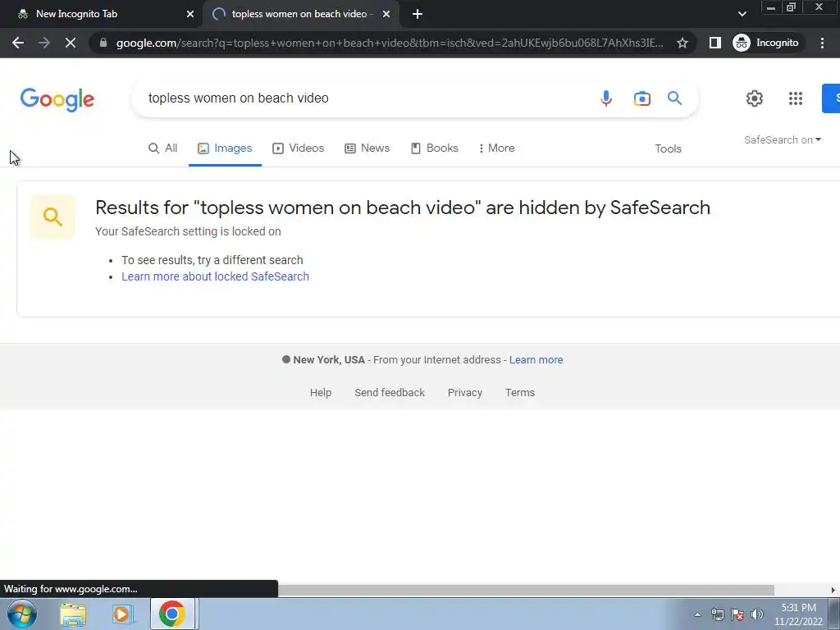This screenshot has height=630, width=840.
Task: Click the Google logo
Action: pyautogui.click(x=57, y=99)
